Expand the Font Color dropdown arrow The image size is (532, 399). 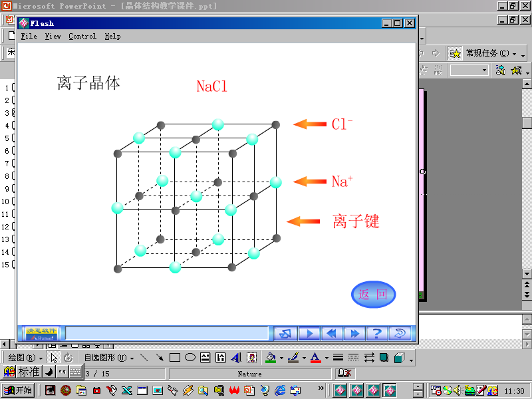pos(326,358)
